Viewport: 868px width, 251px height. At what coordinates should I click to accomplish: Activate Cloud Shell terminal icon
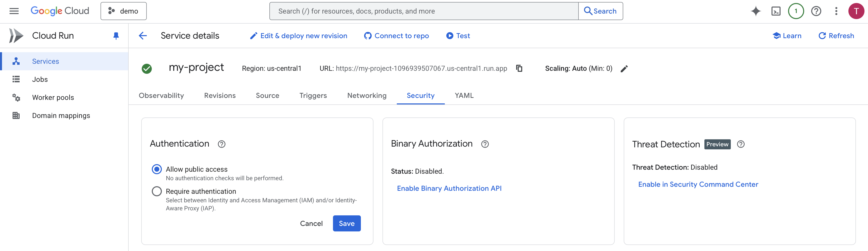point(776,11)
